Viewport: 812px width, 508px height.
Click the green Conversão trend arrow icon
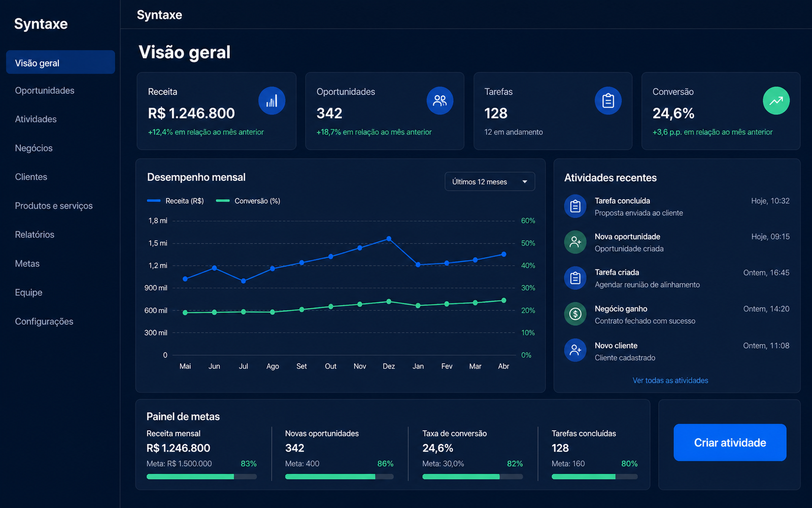pyautogui.click(x=776, y=101)
